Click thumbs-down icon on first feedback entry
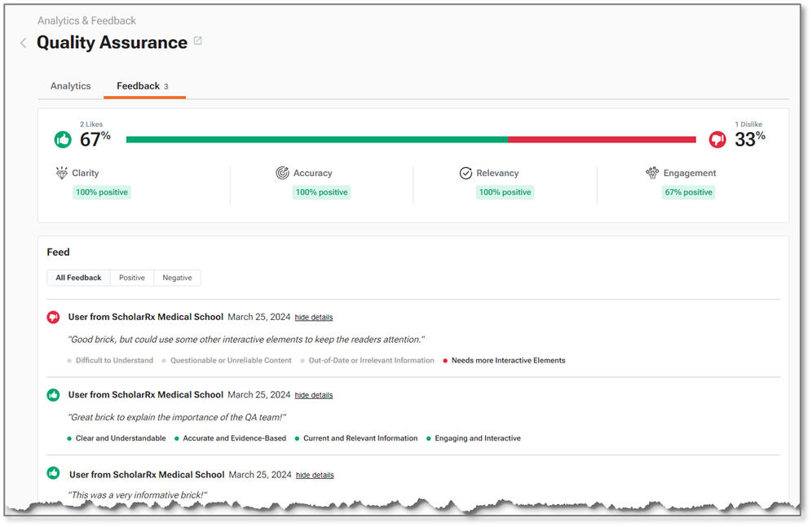 point(54,317)
